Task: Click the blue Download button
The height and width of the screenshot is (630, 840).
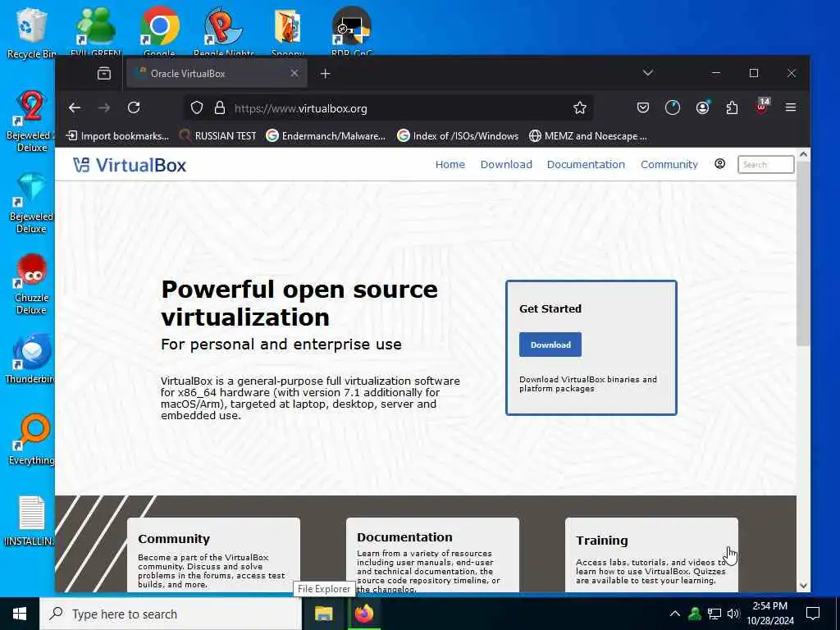Action: tap(550, 345)
